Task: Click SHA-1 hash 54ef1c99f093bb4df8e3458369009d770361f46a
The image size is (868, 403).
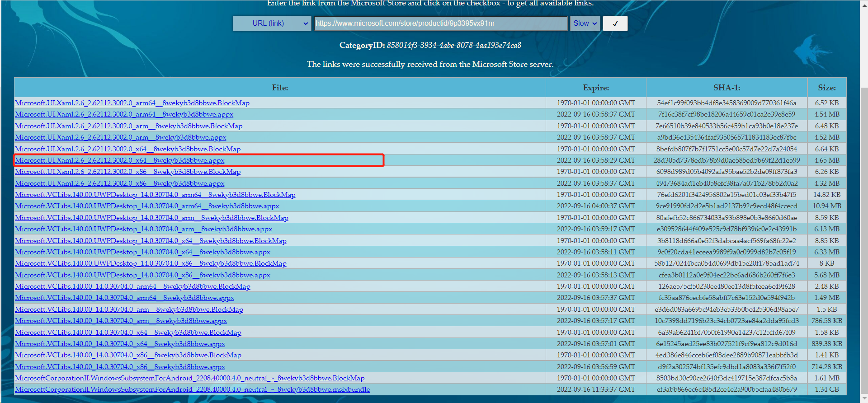Action: (x=726, y=103)
